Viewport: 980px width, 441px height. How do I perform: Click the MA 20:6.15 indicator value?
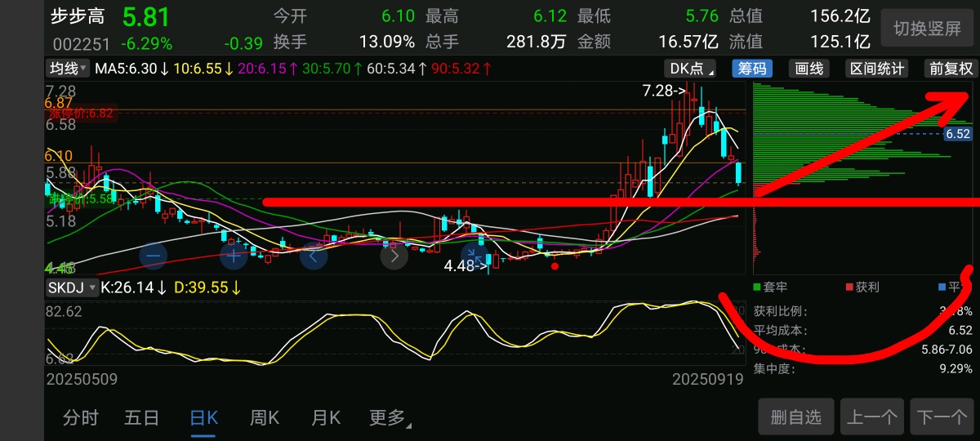tap(268, 69)
